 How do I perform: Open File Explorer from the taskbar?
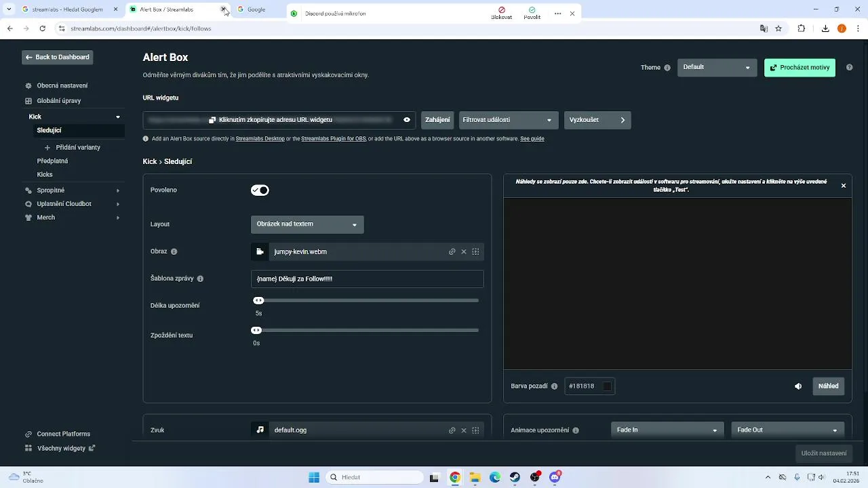pos(475,477)
